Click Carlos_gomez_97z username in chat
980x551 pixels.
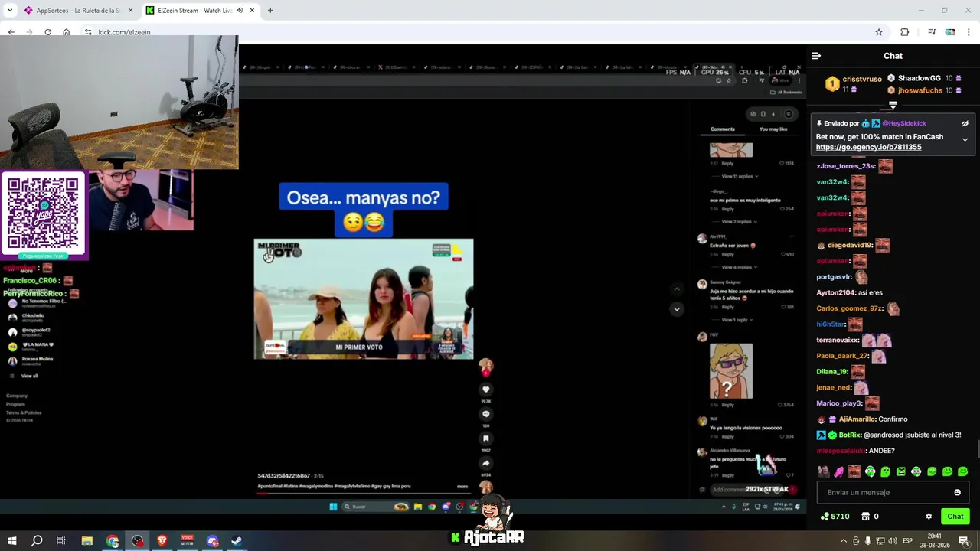tap(849, 308)
